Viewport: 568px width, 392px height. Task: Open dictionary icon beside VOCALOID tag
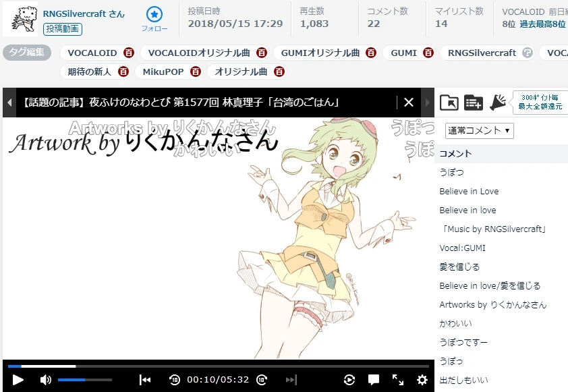[129, 53]
